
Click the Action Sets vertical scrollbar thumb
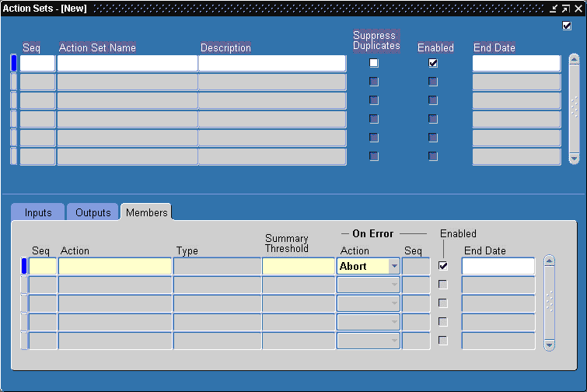click(x=574, y=109)
